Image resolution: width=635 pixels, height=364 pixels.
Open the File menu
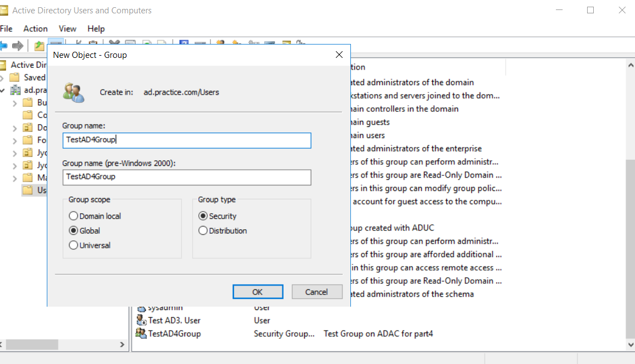(6, 29)
